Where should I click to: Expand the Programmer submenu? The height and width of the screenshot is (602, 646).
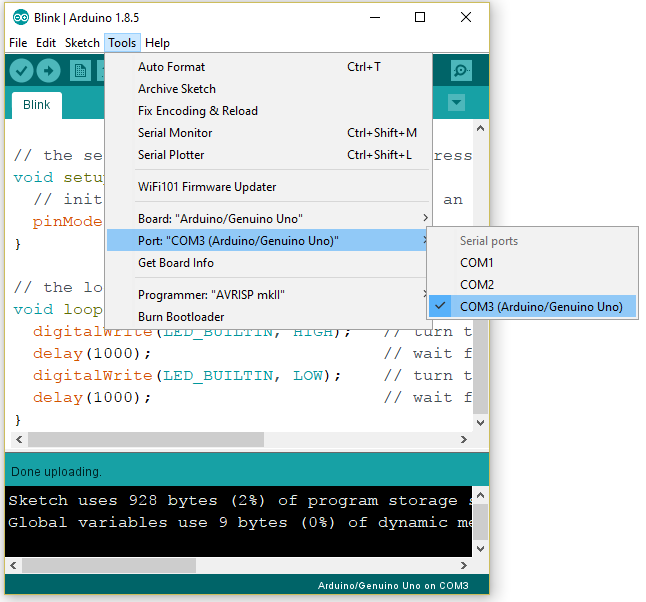coord(269,295)
